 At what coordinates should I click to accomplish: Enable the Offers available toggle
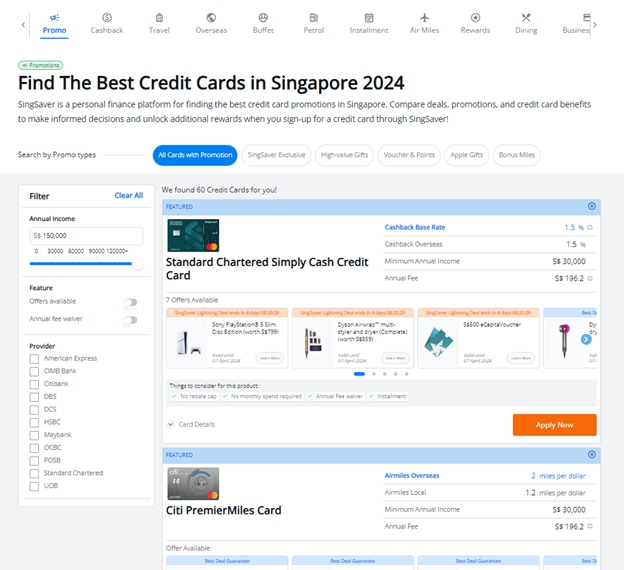pos(130,302)
